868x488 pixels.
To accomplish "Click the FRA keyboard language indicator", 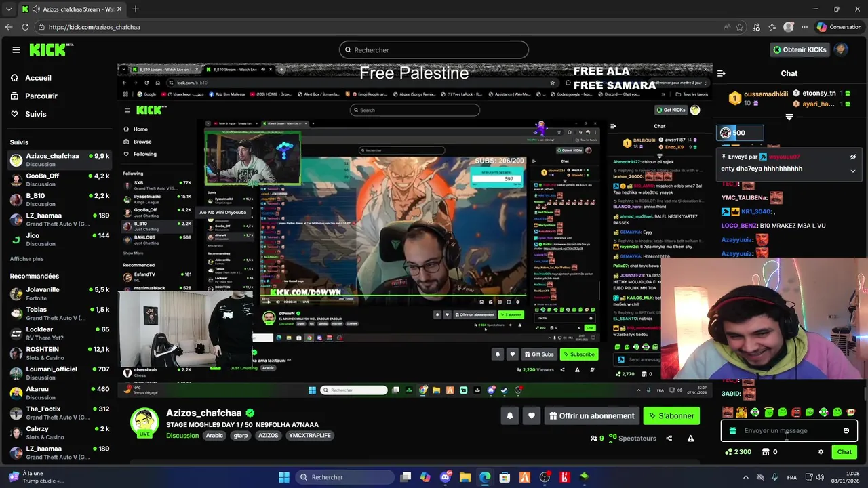I will point(792,477).
